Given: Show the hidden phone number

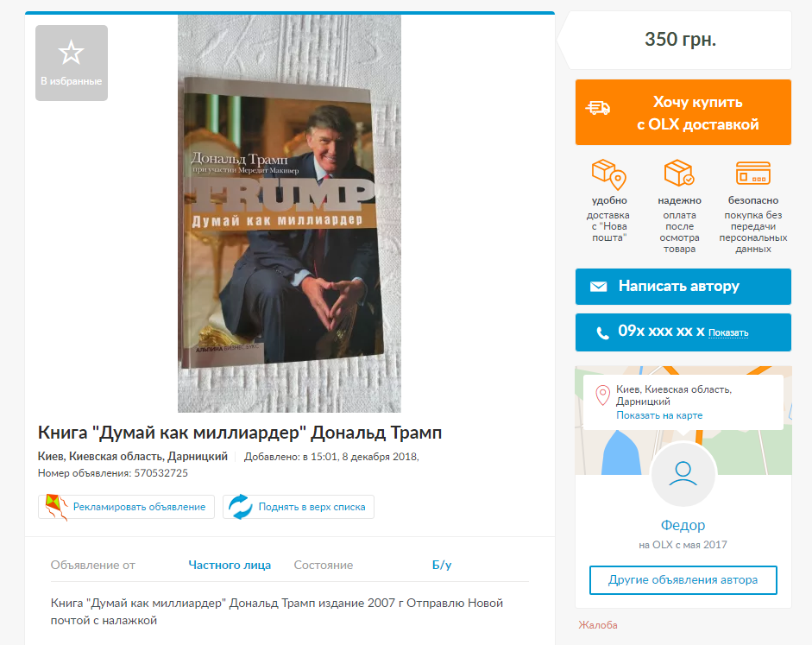Looking at the screenshot, I should tap(728, 333).
